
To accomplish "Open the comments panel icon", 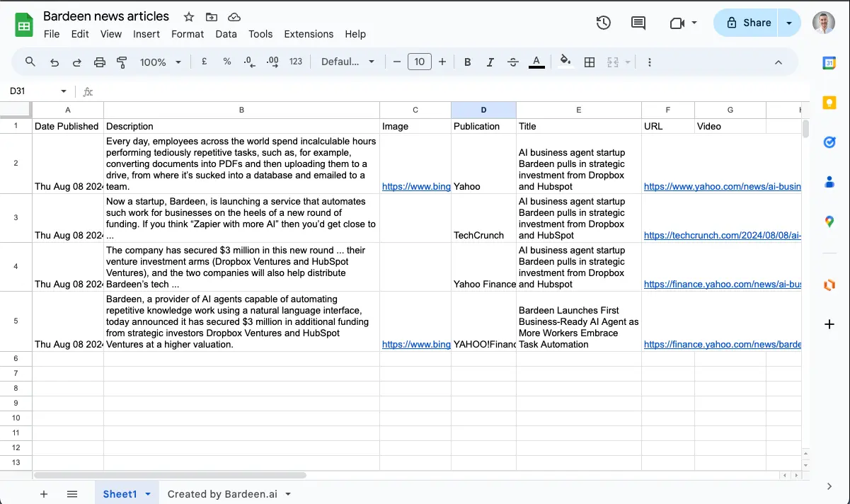I will [638, 23].
